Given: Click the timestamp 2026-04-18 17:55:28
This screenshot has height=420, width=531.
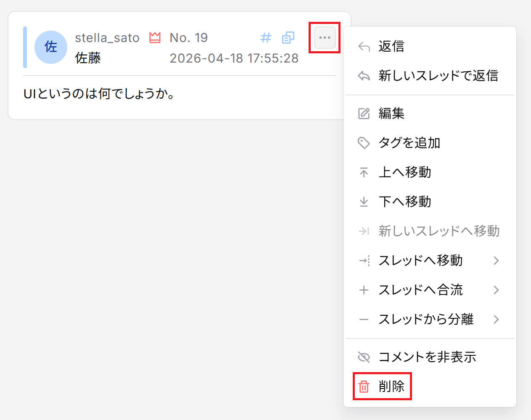Looking at the screenshot, I should [x=234, y=58].
